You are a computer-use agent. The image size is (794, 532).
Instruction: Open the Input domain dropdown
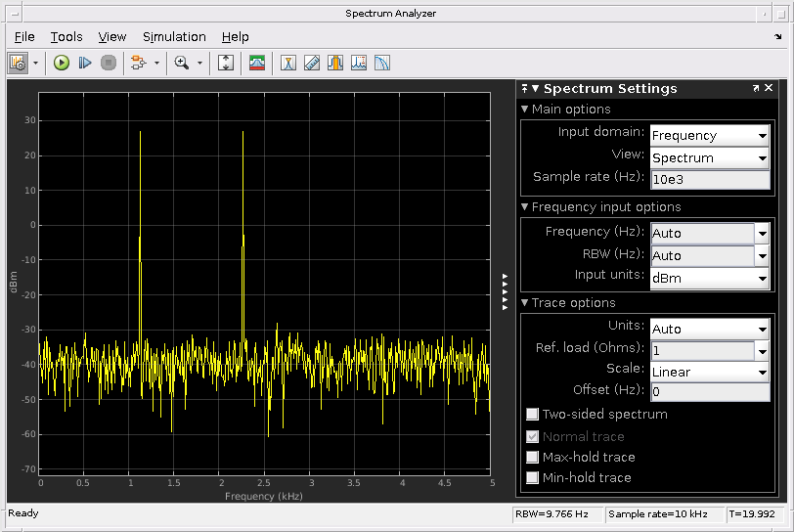tap(709, 136)
